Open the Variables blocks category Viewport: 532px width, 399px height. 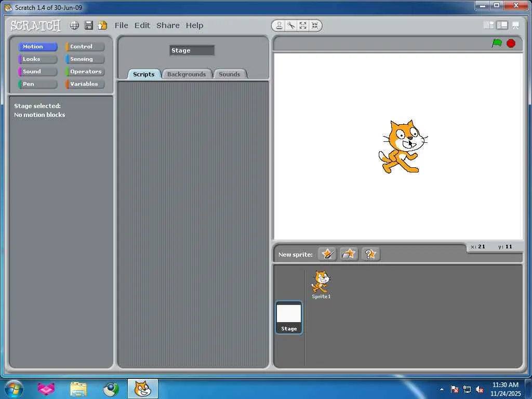pyautogui.click(x=85, y=84)
